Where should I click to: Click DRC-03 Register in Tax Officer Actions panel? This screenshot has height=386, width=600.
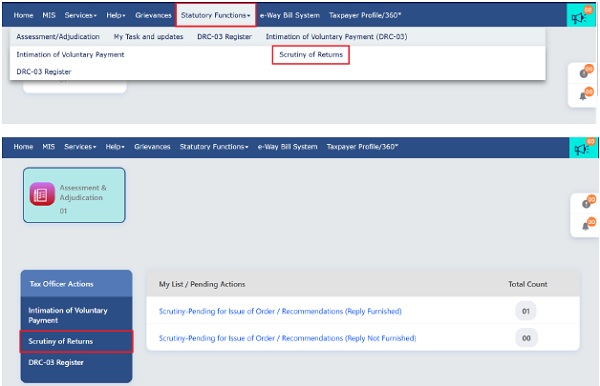point(56,362)
